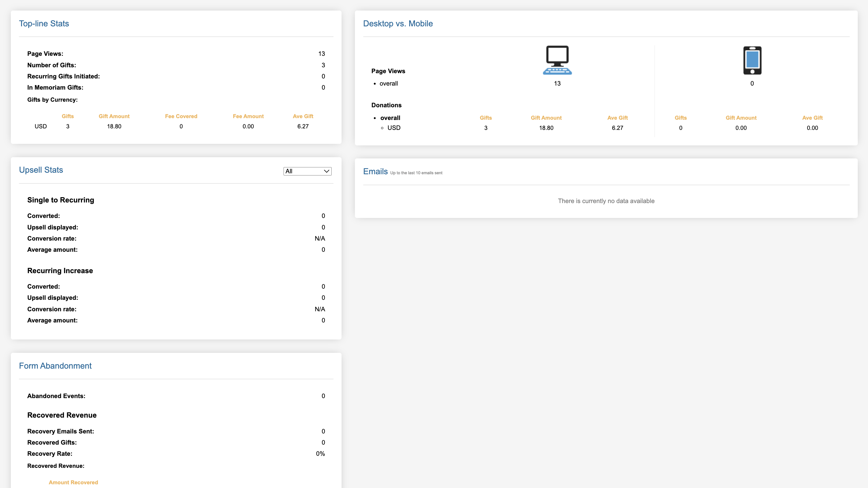The image size is (868, 488).
Task: Click the USD row label in Gifts by Currency
Action: 40,126
